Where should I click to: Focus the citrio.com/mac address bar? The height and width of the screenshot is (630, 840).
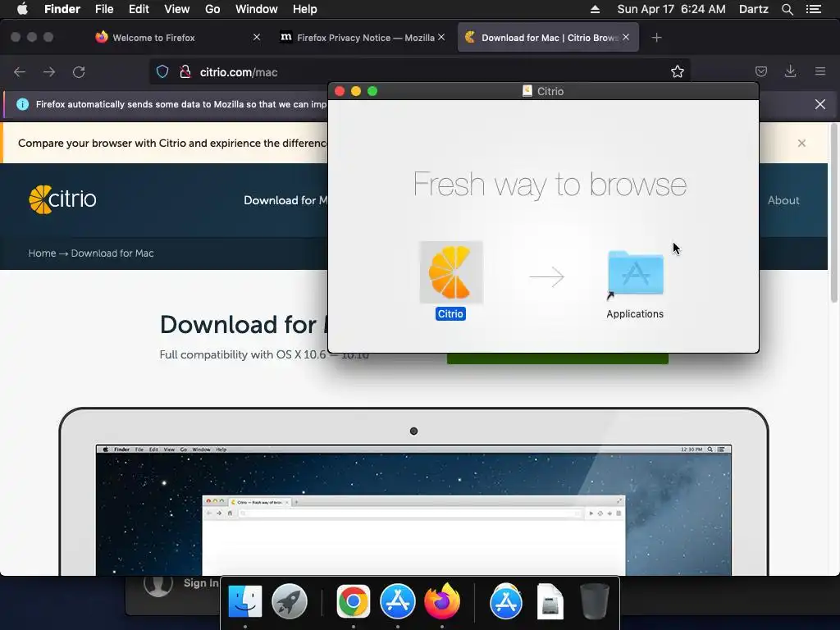click(x=419, y=72)
